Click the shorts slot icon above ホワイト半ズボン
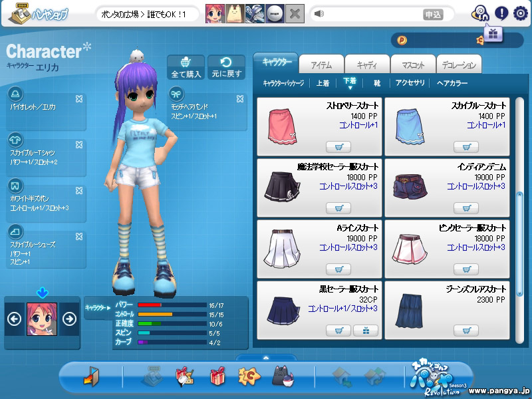The width and height of the screenshot is (532, 399). 15,186
